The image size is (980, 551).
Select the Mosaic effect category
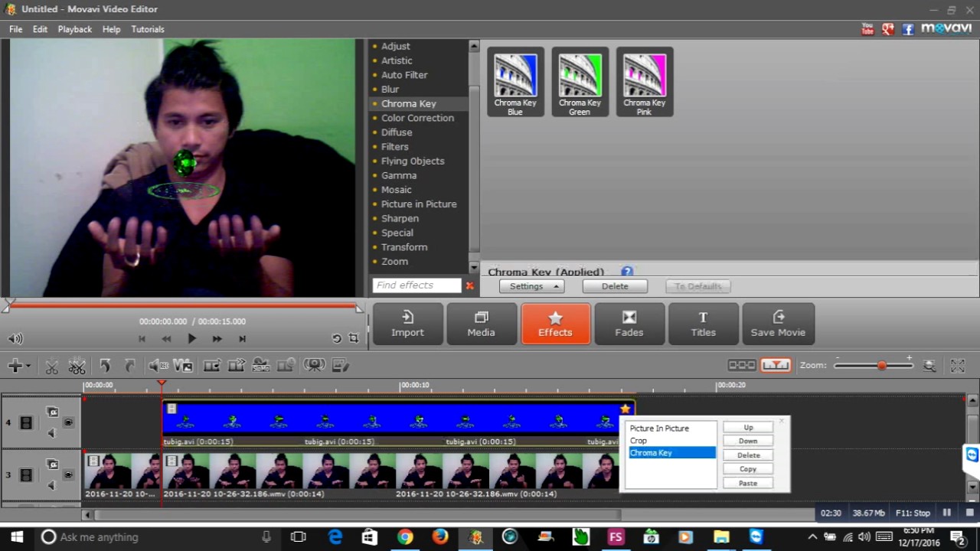pos(397,190)
